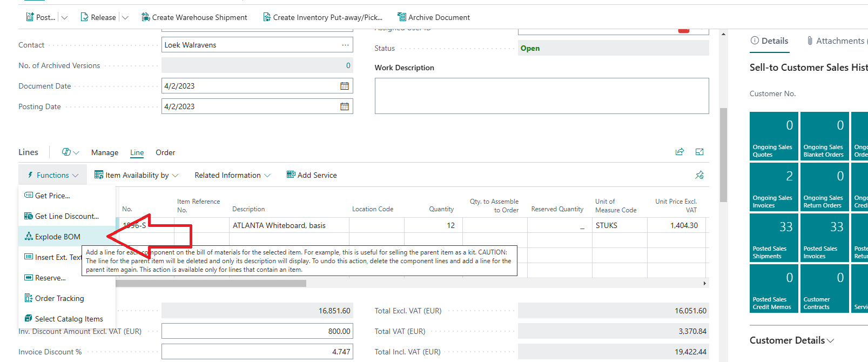Edit the Inv. Discount Amount field 800.00
This screenshot has height=362, width=868.
click(x=257, y=331)
